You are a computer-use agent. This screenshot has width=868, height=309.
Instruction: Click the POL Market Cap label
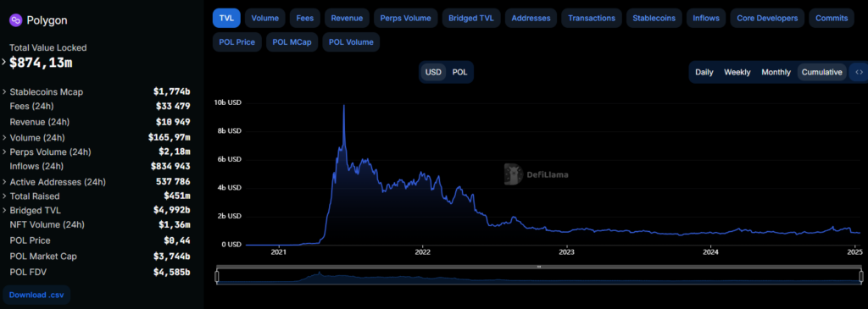43,257
